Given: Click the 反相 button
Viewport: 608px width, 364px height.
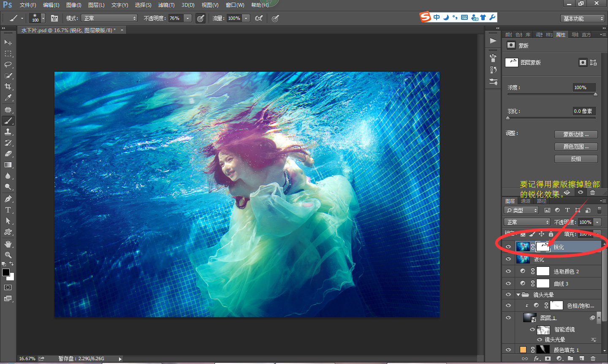Looking at the screenshot, I should 575,159.
